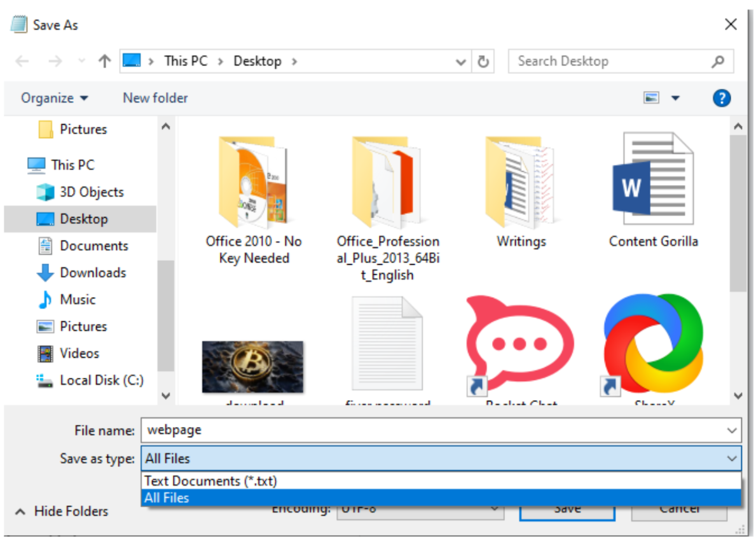The height and width of the screenshot is (537, 756).
Task: Select the Office_Professional_Plus_2013 folder
Action: coord(388,209)
